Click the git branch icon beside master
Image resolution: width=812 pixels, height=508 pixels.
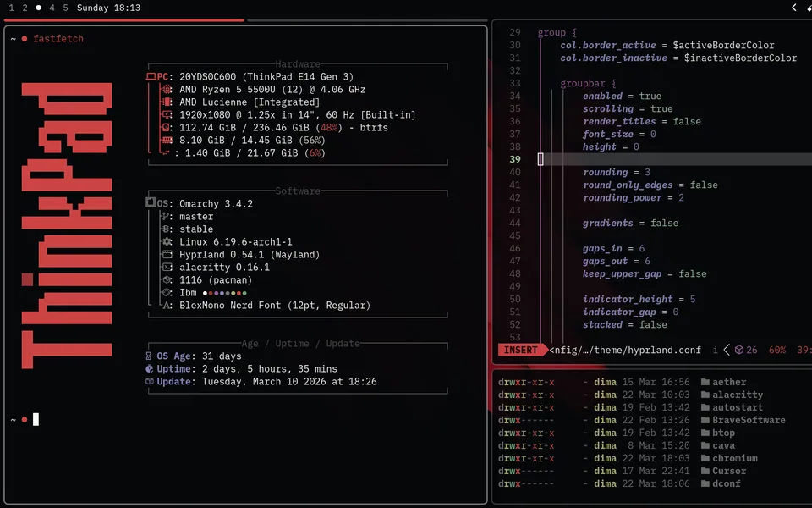click(x=166, y=216)
